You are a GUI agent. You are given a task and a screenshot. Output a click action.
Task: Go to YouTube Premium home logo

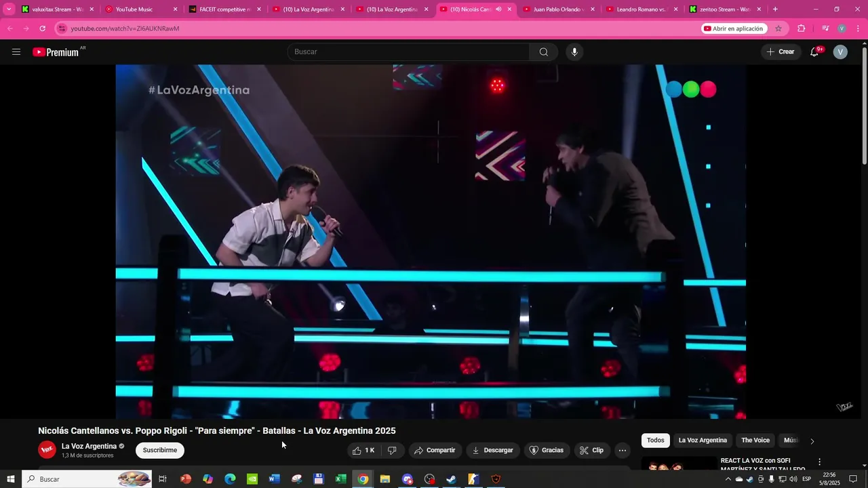[56, 52]
